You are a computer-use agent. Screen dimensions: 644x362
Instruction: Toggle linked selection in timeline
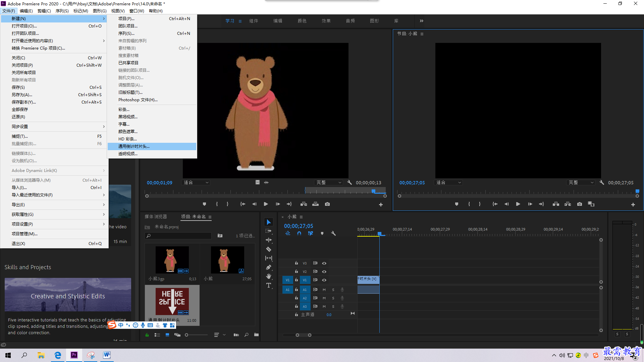click(311, 233)
